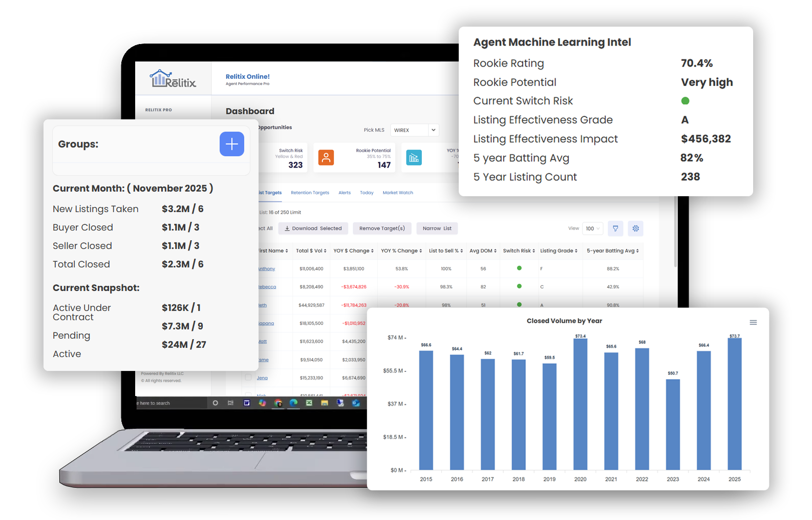Image resolution: width=812 pixels, height=520 pixels.
Task: Click the Total Closed $2.3M / 6 value
Action: point(182,264)
